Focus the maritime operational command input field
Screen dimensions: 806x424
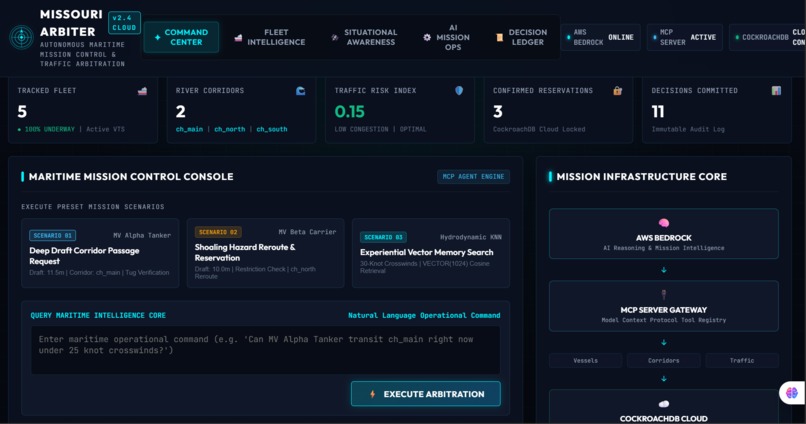(x=265, y=349)
